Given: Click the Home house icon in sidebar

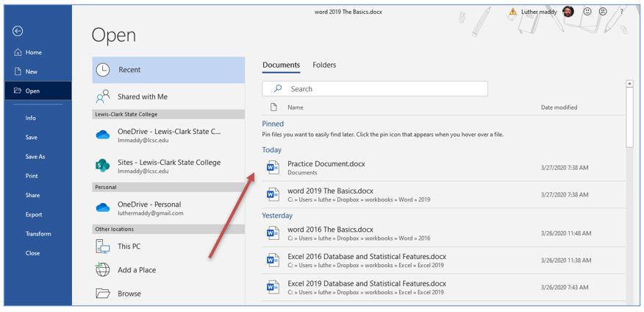Looking at the screenshot, I should click(x=17, y=52).
